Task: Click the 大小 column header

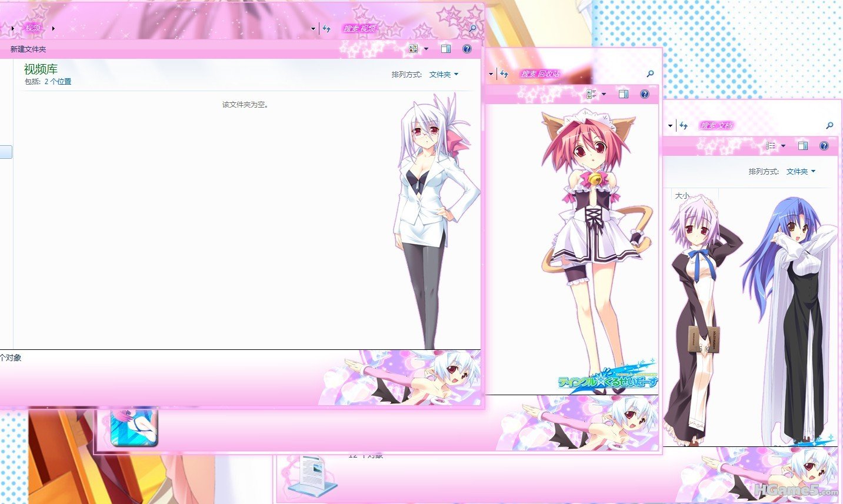Action: (x=682, y=196)
